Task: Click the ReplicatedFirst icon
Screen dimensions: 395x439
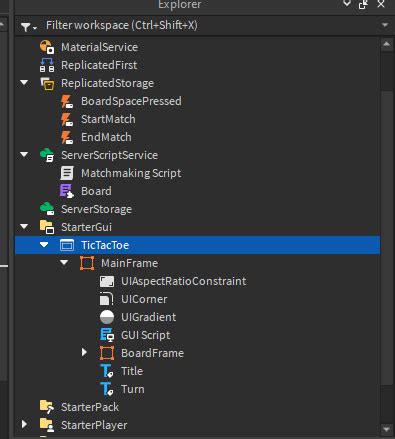Action: (x=47, y=65)
